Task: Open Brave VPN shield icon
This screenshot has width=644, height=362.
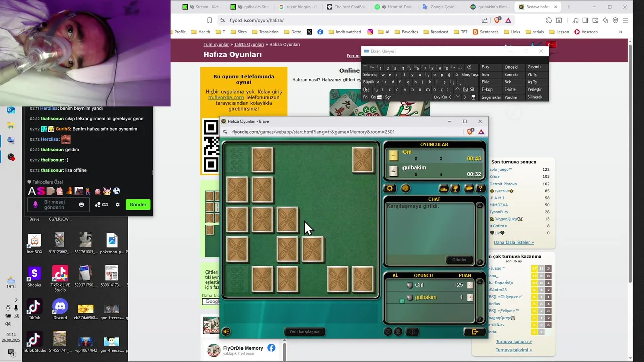Action: [x=615, y=20]
